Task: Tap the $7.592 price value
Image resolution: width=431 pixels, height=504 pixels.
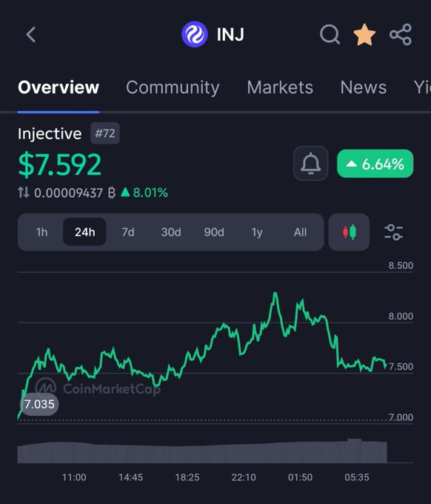Action: pos(60,165)
